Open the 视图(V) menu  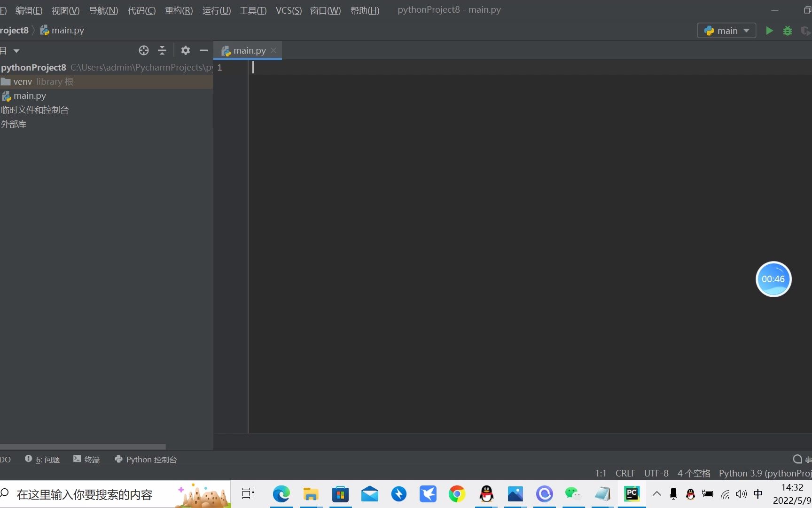click(x=65, y=10)
